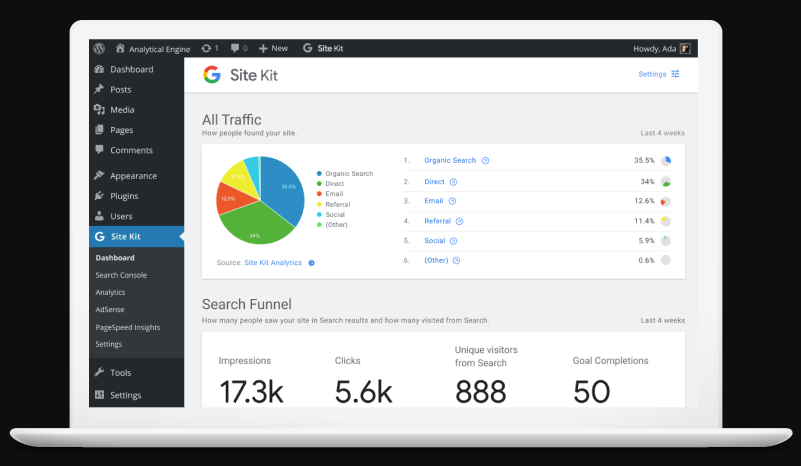Click the pages icon next to Pages
This screenshot has width=801, height=466.
point(99,130)
